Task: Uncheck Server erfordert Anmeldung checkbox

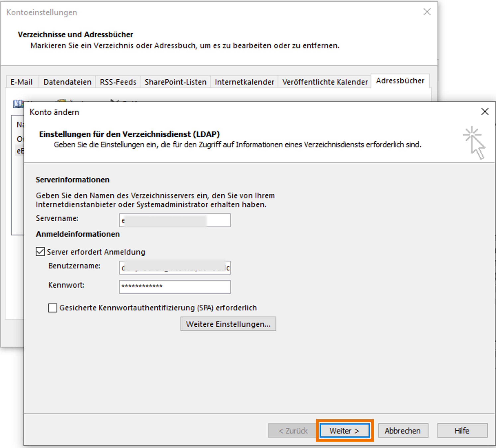Action: [40, 252]
